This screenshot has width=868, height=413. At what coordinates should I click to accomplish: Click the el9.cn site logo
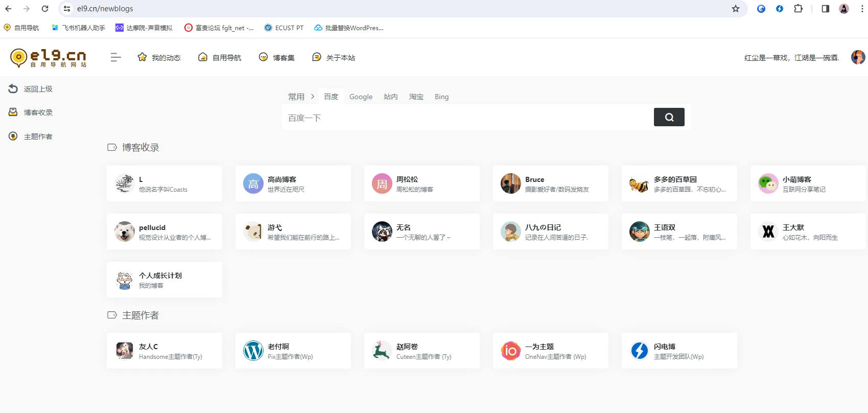click(49, 58)
